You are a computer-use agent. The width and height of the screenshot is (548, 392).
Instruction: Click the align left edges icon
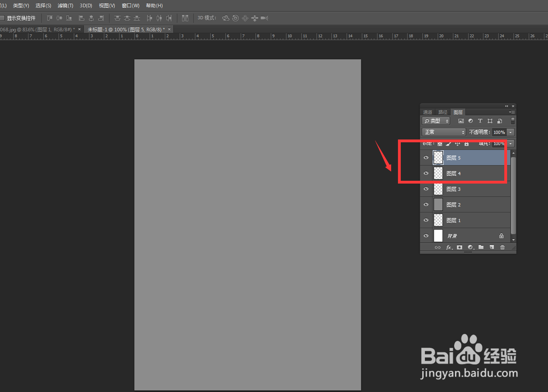(x=81, y=18)
